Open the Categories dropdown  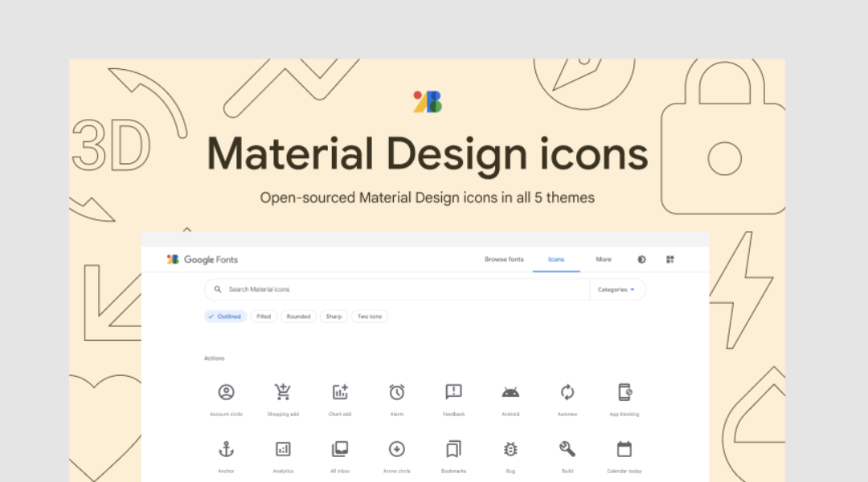click(616, 289)
